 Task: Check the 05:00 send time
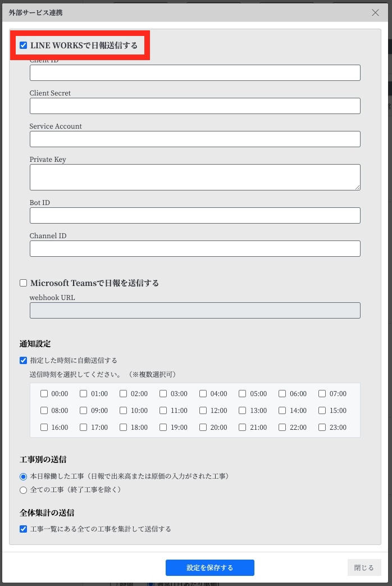tap(243, 393)
